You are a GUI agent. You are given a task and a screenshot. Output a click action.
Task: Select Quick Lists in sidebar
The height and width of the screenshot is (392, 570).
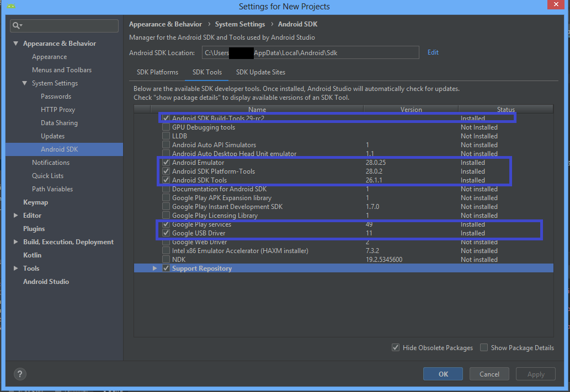[x=47, y=176]
